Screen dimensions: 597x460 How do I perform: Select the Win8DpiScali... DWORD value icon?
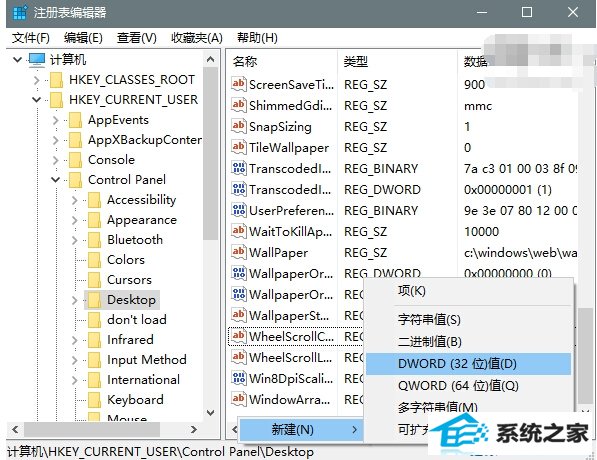pos(238,378)
